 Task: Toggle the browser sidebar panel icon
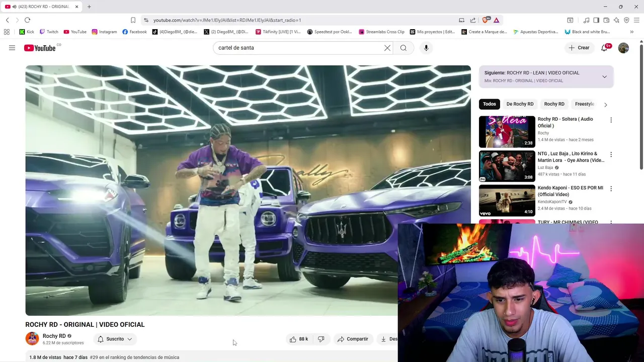(596, 20)
